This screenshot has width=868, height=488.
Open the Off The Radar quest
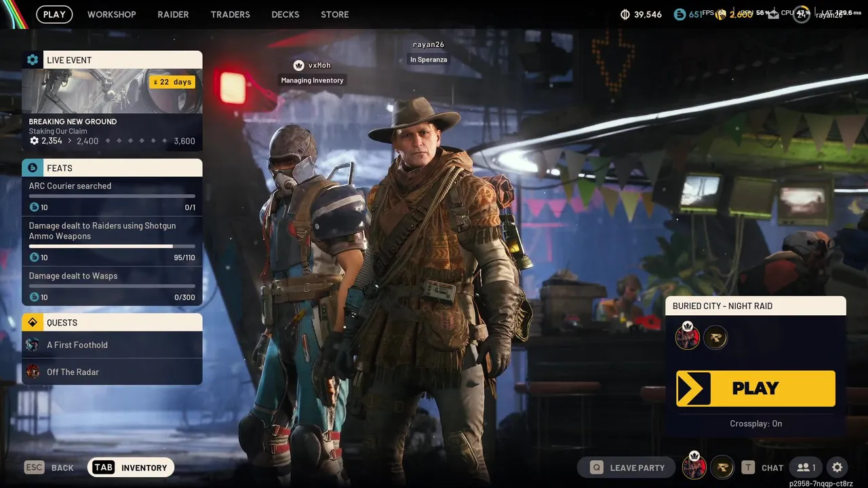[x=112, y=372]
